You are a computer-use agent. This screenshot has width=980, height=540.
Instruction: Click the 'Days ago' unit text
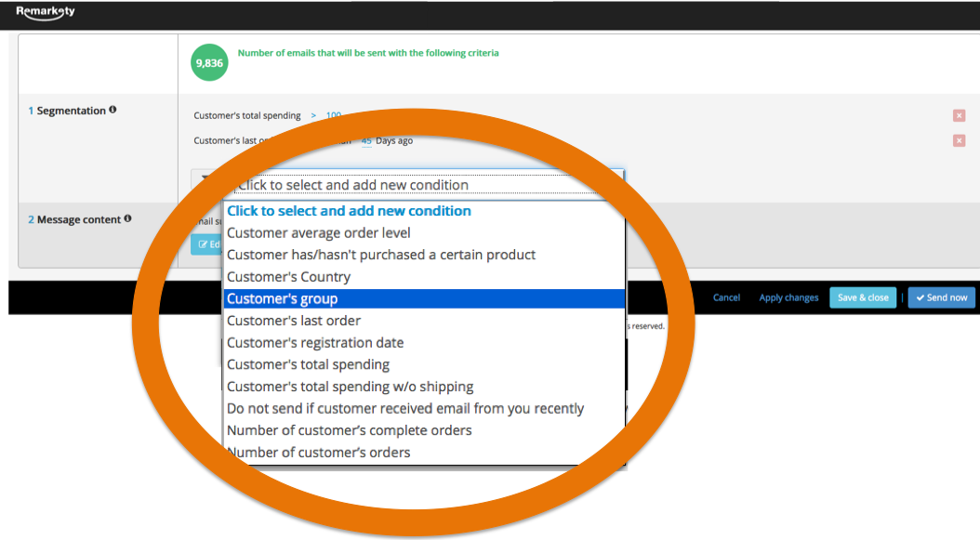tap(394, 140)
